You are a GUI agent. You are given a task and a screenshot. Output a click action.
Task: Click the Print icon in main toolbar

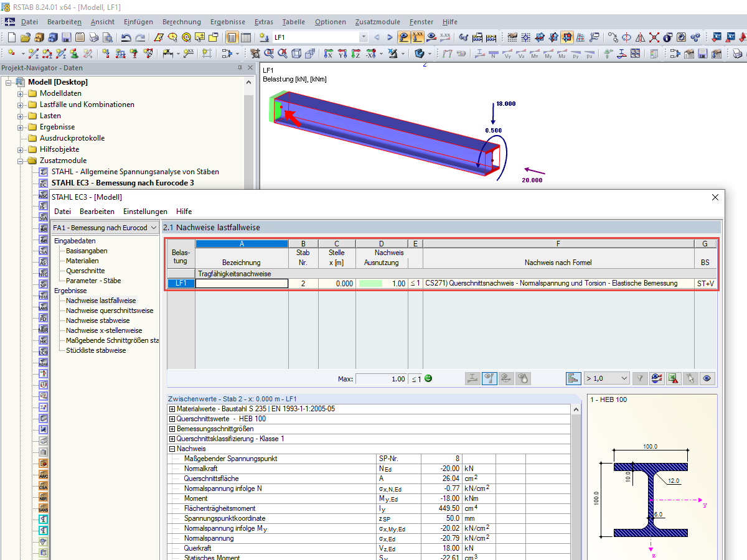pos(93,37)
